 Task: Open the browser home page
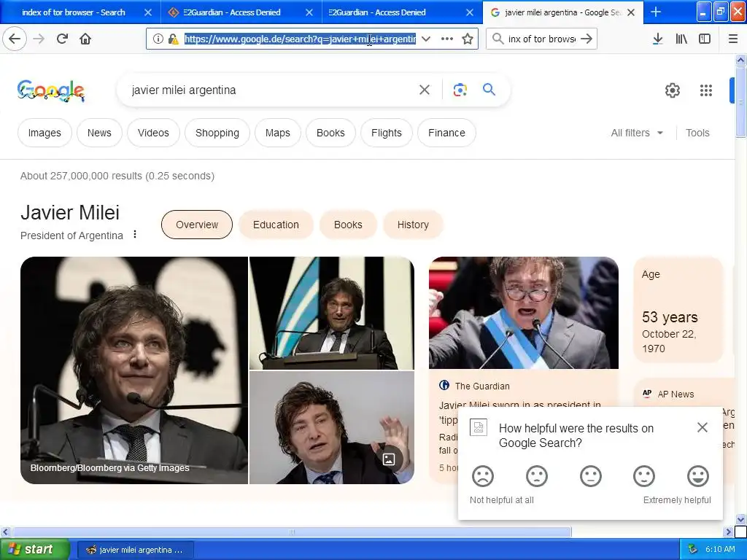pos(85,39)
